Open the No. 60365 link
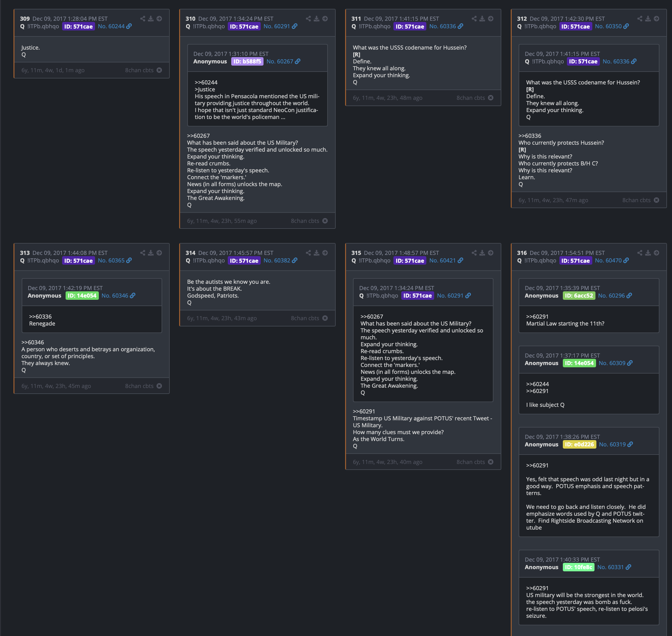 [x=115, y=260]
